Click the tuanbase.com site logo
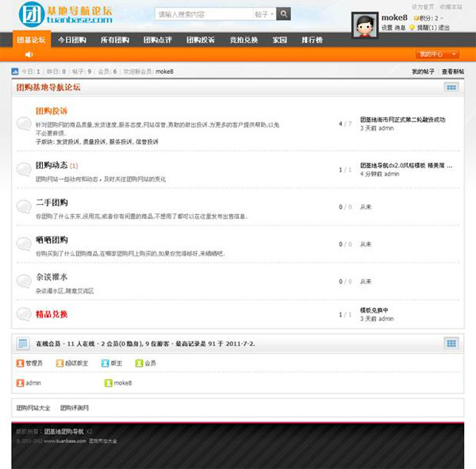476x469 pixels. coord(65,14)
